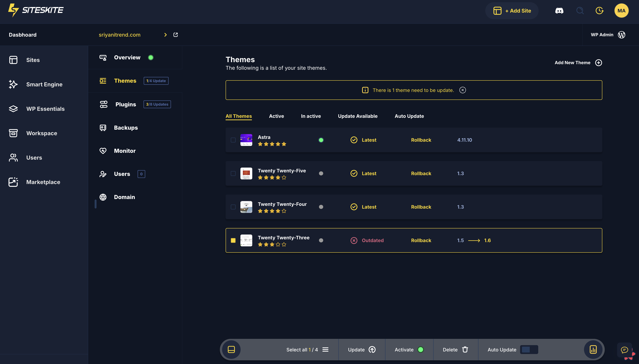Viewport: 639px width, 364px height.
Task: Switch to Update Available tab
Action: (357, 116)
